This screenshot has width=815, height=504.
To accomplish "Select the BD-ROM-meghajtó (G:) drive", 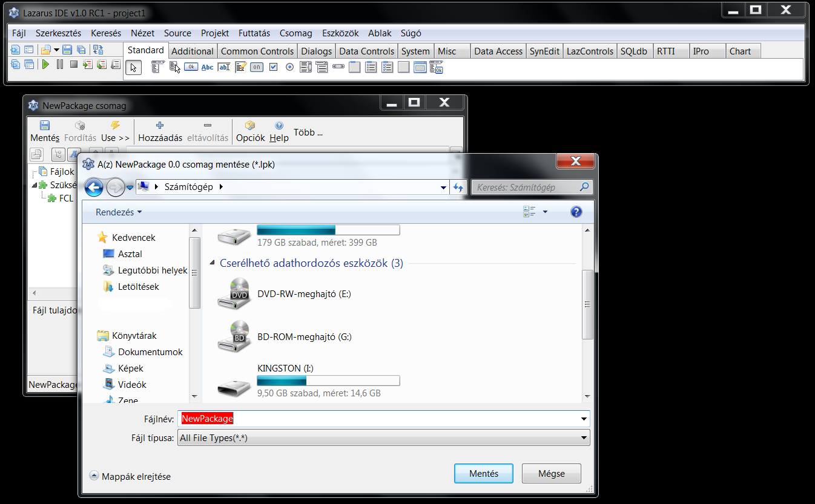I will [x=305, y=337].
